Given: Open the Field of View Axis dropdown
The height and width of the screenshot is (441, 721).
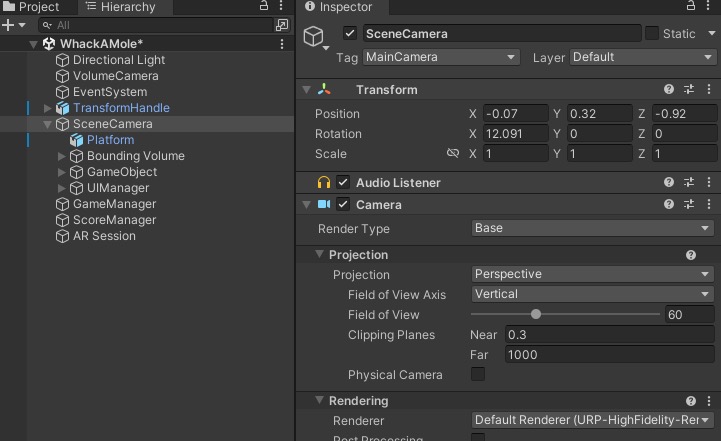Looking at the screenshot, I should click(592, 295).
